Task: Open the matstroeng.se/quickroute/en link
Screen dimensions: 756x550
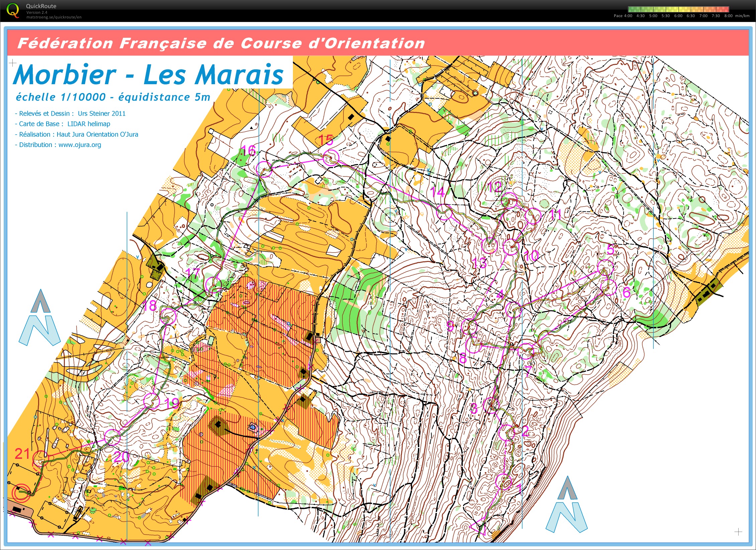Action: tap(54, 17)
